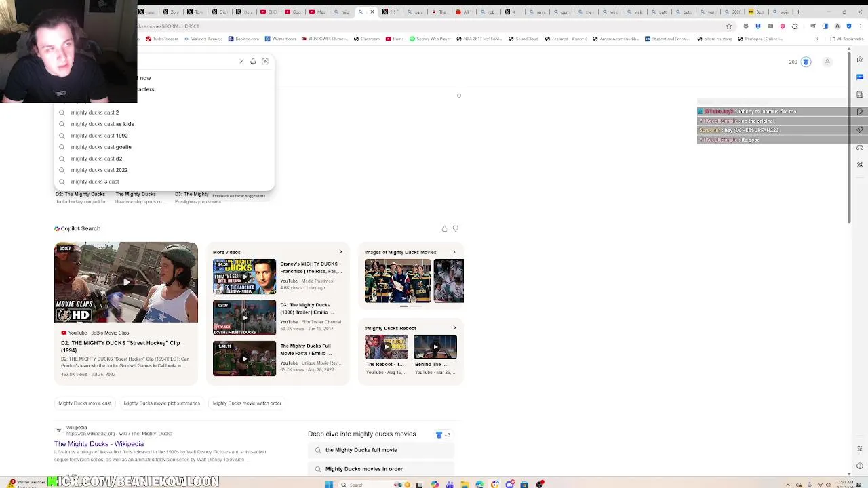Bookmark this page with the star icon

click(729, 26)
